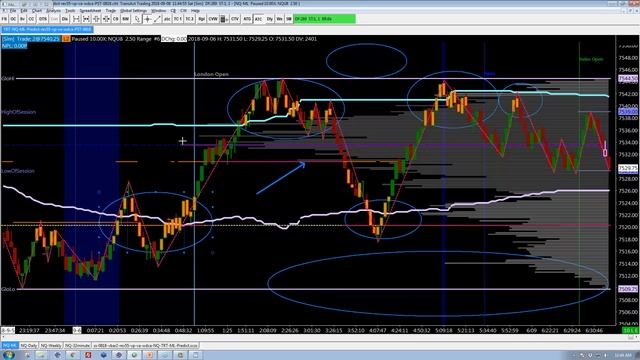Open the Edit menu
Viewport: 640px width, 360px height.
point(24,11)
